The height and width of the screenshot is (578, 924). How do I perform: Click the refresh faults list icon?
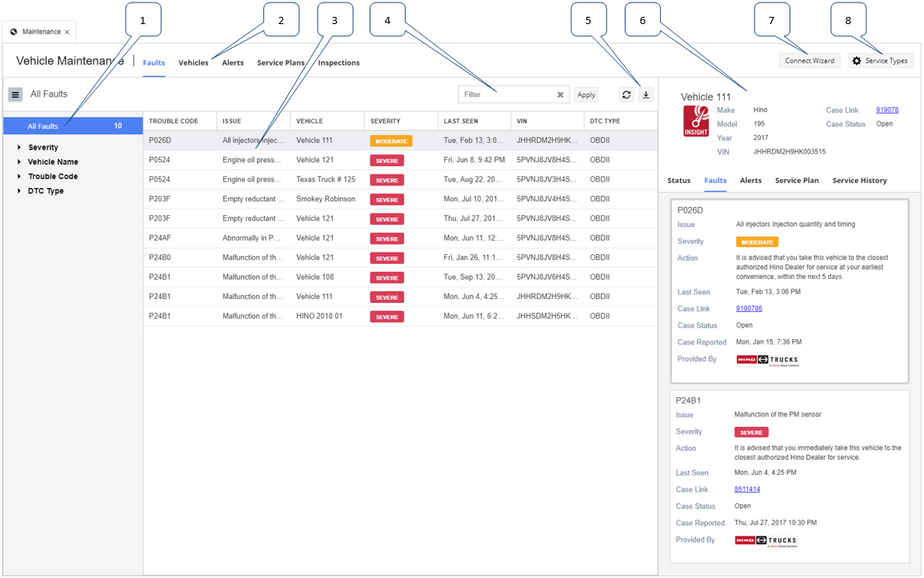626,95
